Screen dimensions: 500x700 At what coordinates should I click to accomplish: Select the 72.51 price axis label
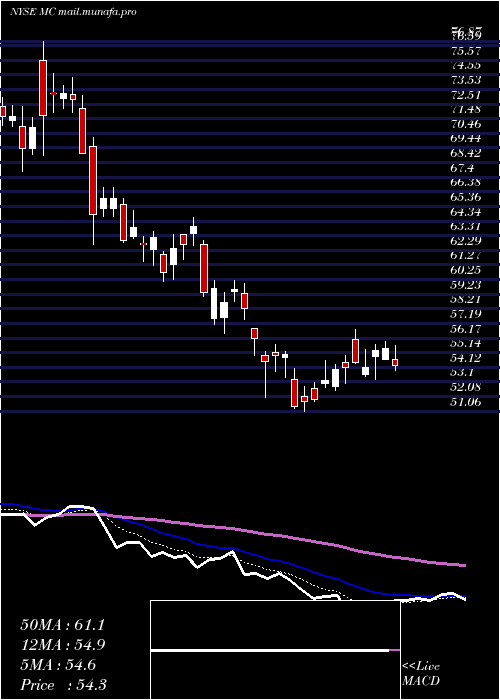point(466,95)
